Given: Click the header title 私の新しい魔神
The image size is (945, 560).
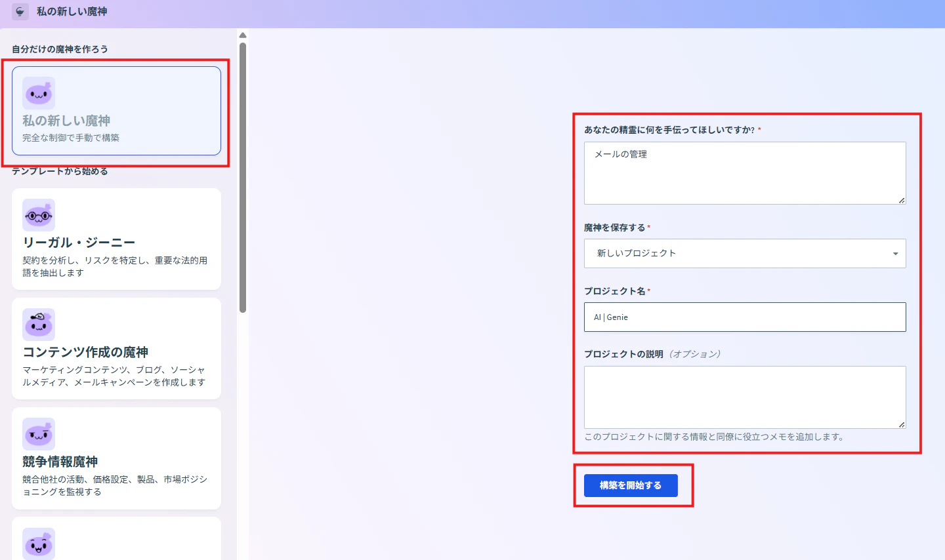Looking at the screenshot, I should tap(72, 12).
